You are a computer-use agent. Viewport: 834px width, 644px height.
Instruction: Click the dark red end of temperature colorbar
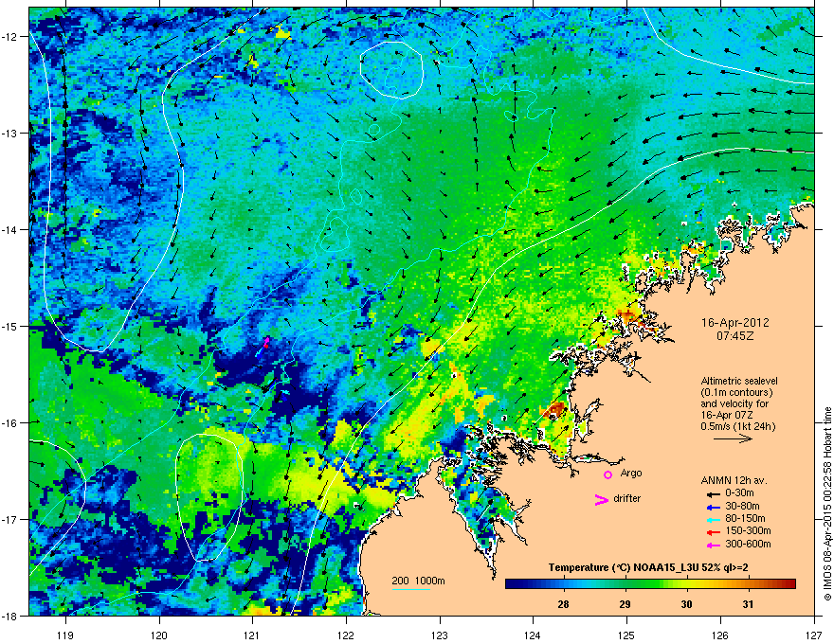click(789, 584)
